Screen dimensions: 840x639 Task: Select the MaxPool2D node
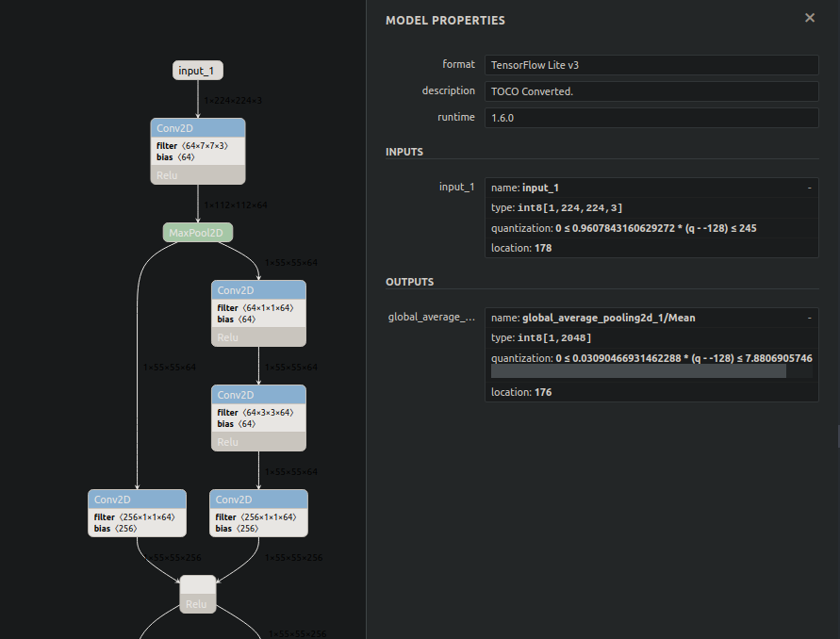(198, 233)
